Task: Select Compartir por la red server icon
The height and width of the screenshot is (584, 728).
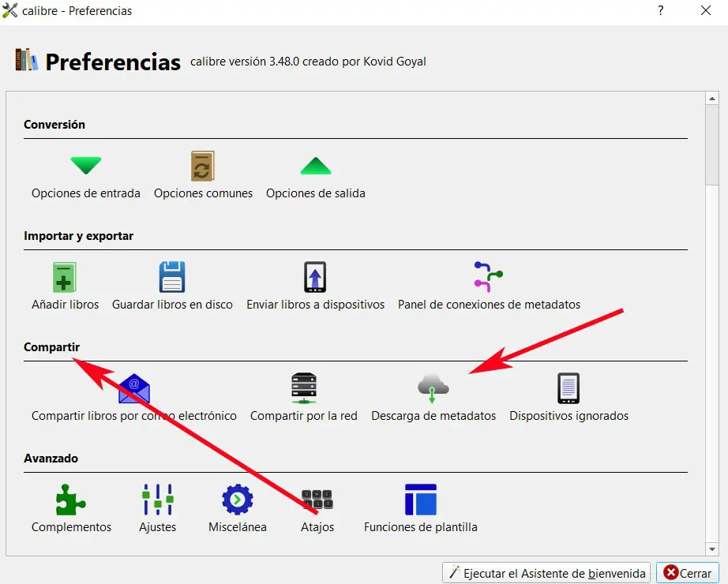Action: (304, 388)
